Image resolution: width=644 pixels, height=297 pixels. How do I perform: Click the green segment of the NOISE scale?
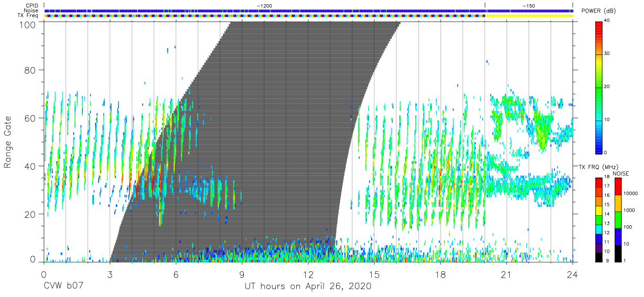tap(617, 219)
